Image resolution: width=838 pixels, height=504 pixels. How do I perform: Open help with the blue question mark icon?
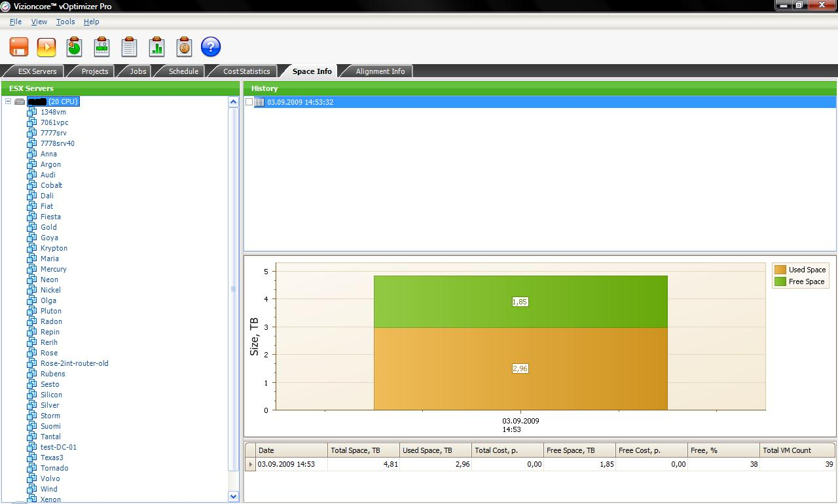[211, 47]
